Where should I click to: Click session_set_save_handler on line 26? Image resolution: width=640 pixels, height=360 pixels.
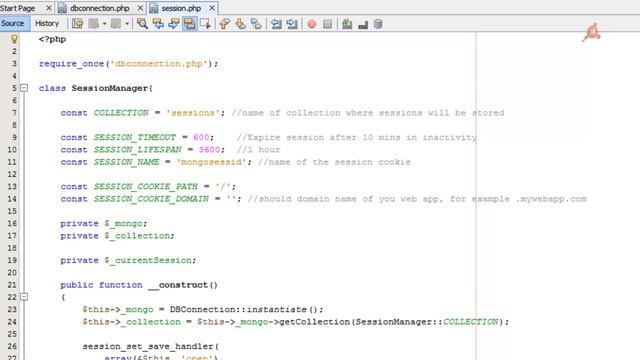coord(148,346)
